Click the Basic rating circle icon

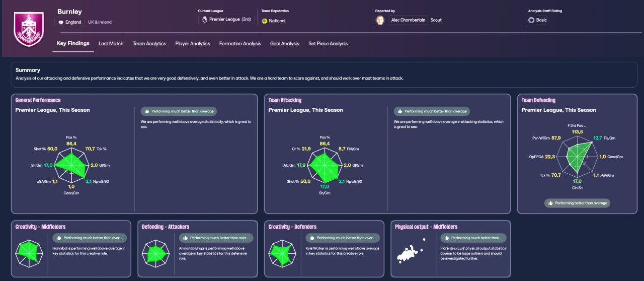[x=531, y=20]
